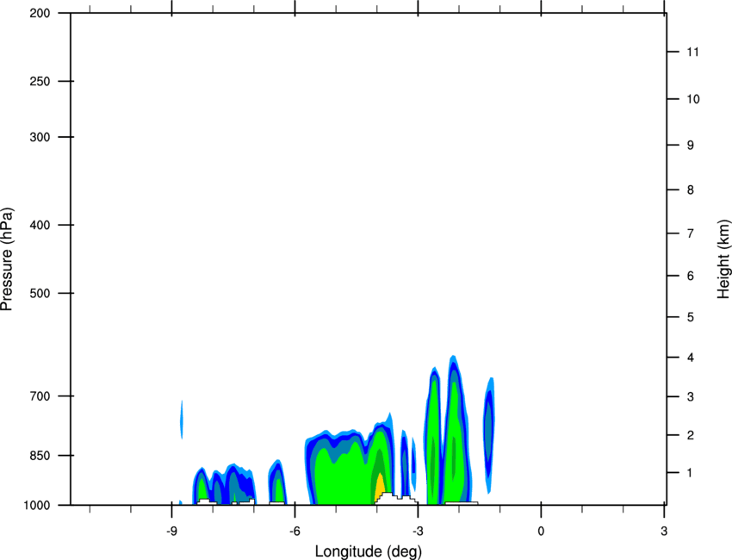Click height tick label 6
Screen dimensions: 732x560
coord(691,276)
